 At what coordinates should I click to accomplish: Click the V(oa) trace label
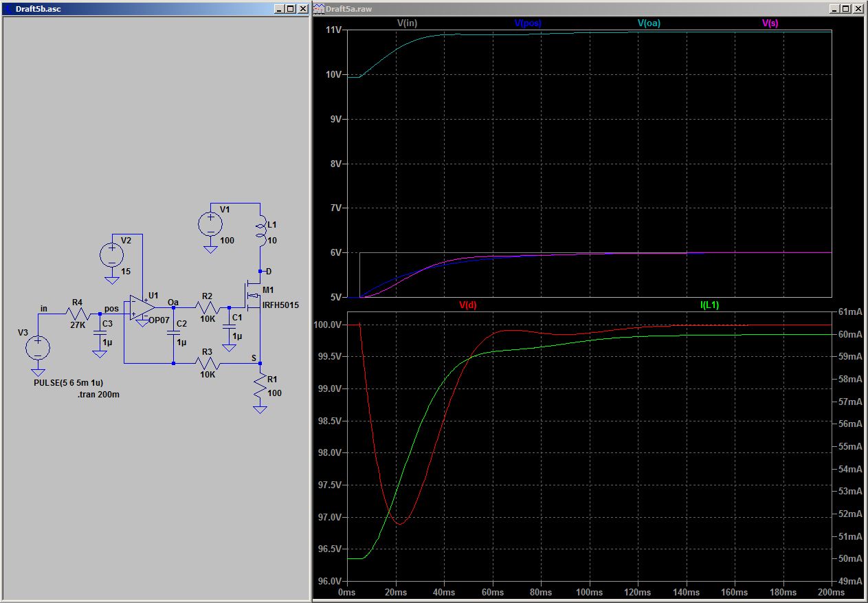tap(649, 23)
